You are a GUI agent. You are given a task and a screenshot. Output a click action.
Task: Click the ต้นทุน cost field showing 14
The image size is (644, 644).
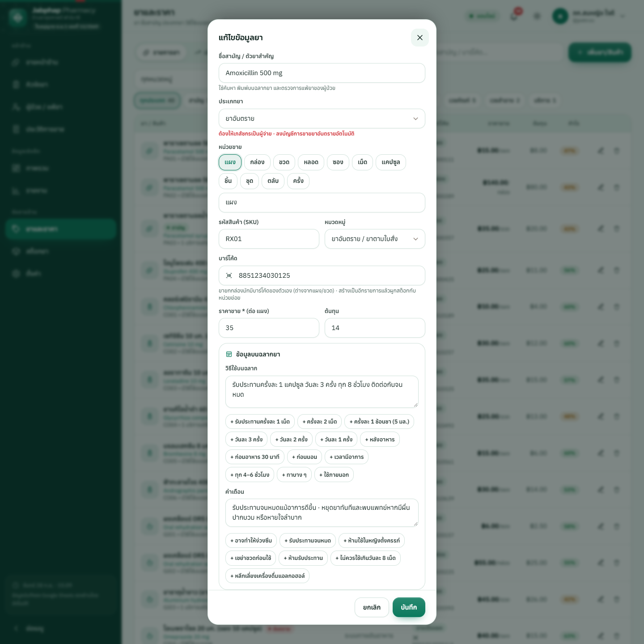coord(375,328)
